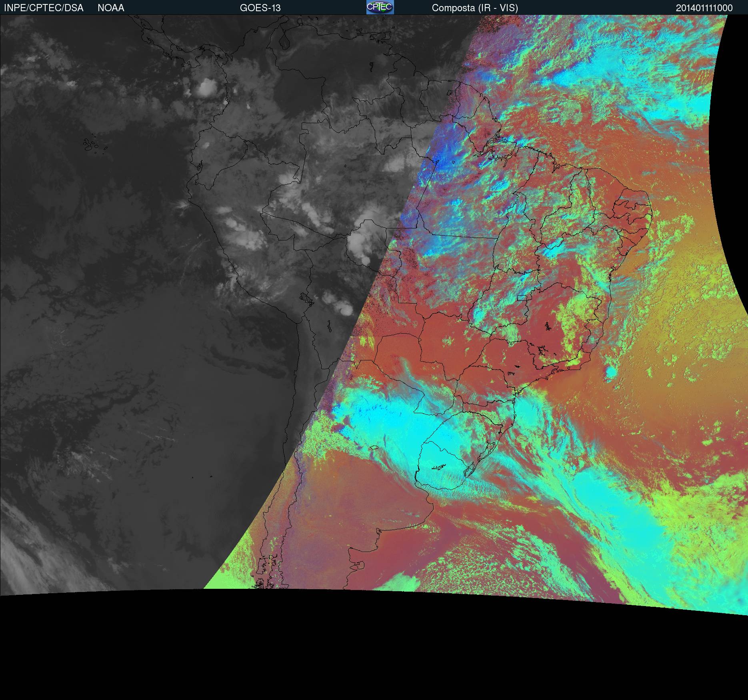The height and width of the screenshot is (700, 748).
Task: Click the GOES-13 satellite label
Action: click(x=260, y=8)
